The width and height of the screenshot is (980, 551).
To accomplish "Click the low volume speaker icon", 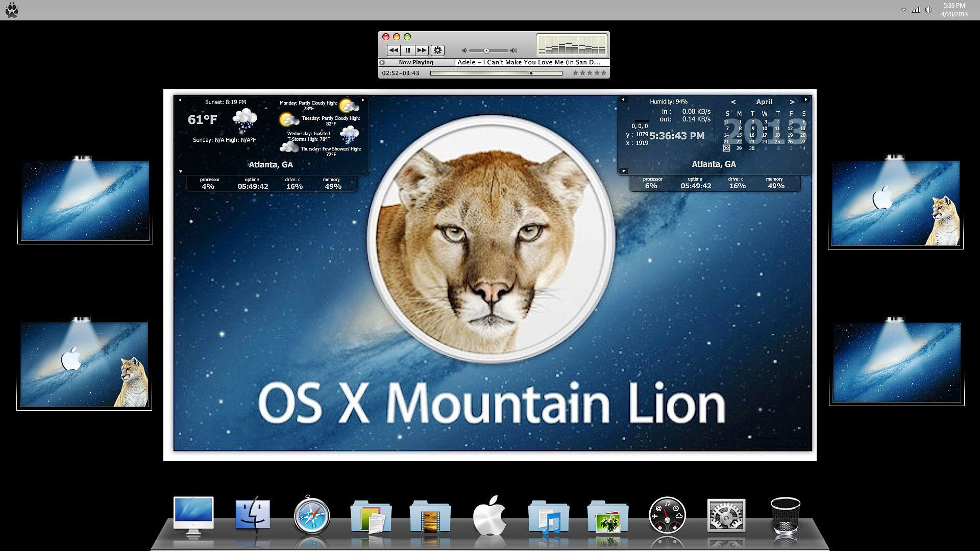I will (464, 51).
